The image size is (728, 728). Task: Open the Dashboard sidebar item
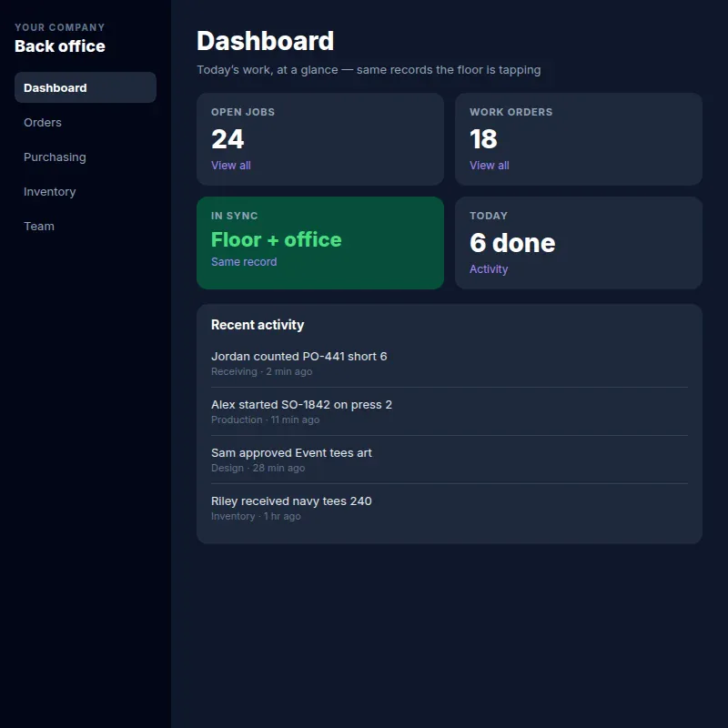(x=86, y=87)
